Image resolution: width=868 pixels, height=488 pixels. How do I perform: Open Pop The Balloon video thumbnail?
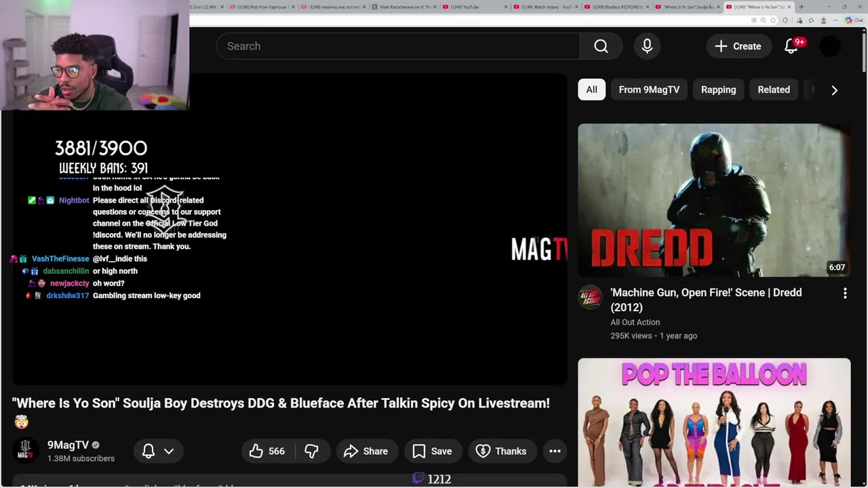pyautogui.click(x=714, y=422)
